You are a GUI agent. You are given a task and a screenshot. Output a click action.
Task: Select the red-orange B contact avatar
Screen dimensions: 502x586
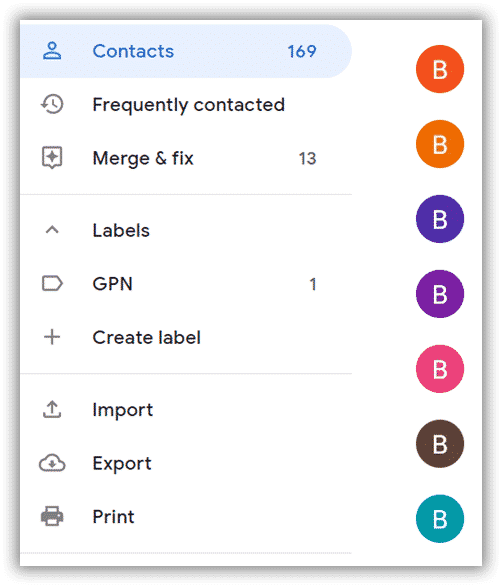tap(440, 69)
